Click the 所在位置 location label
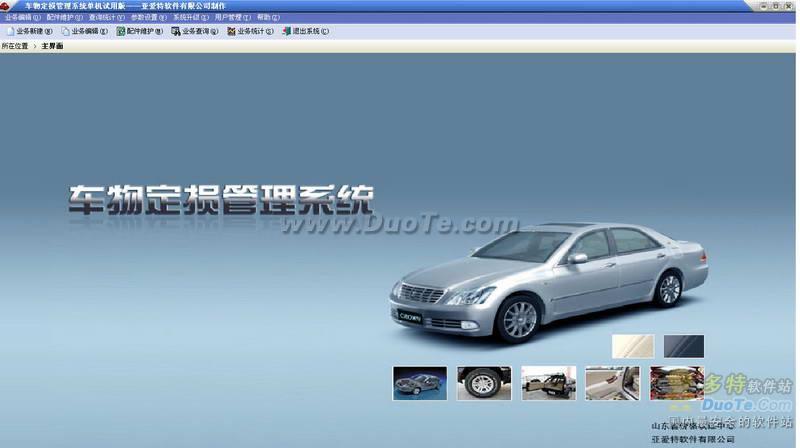Image resolution: width=800 pixels, height=448 pixels. (x=15, y=46)
